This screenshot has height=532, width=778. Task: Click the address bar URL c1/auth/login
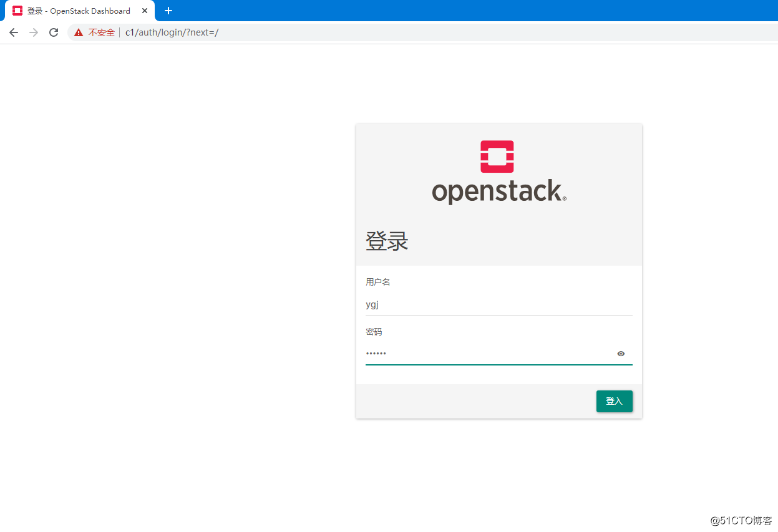click(x=172, y=32)
